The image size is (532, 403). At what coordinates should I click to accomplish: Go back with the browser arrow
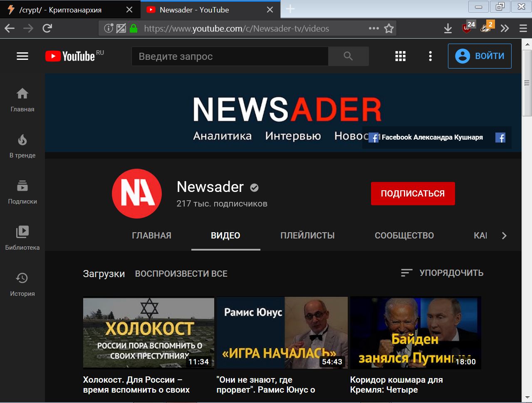coord(10,28)
